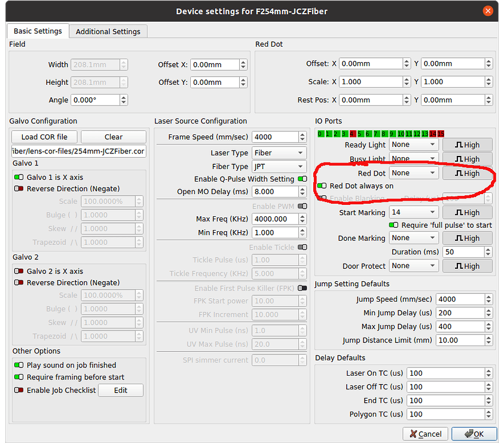Screen dimensions: 504x448
Task: Click the Ready Light High pulse icon
Action: click(467, 144)
